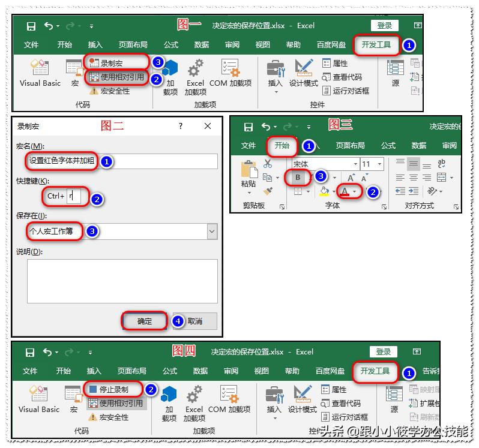Click the ribbon display options icon in Figure 1

418,25
